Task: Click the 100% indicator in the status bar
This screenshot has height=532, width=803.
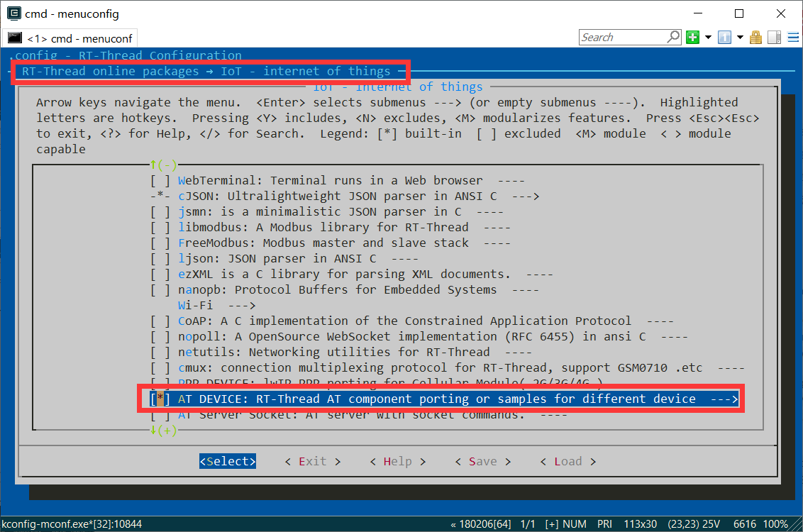Action: (778, 524)
